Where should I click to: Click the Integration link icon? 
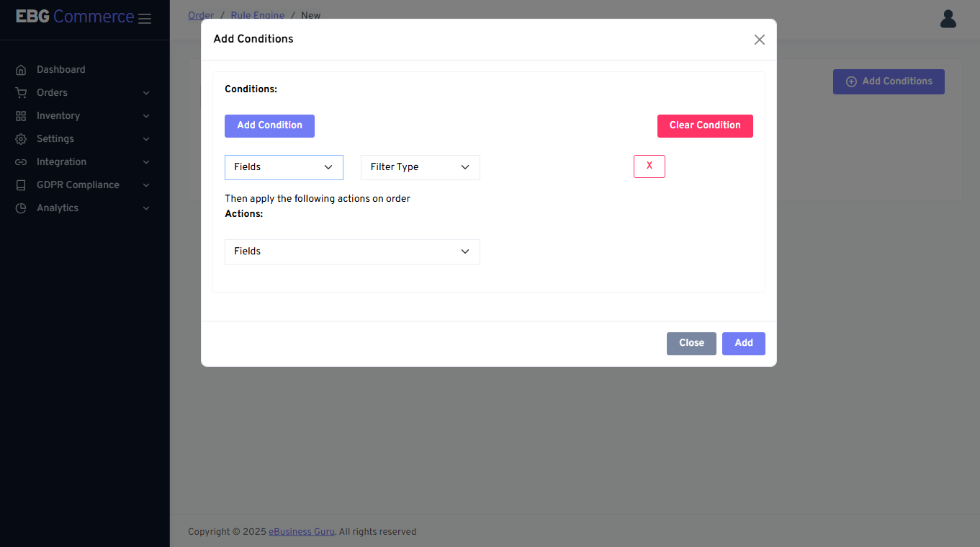pos(21,162)
